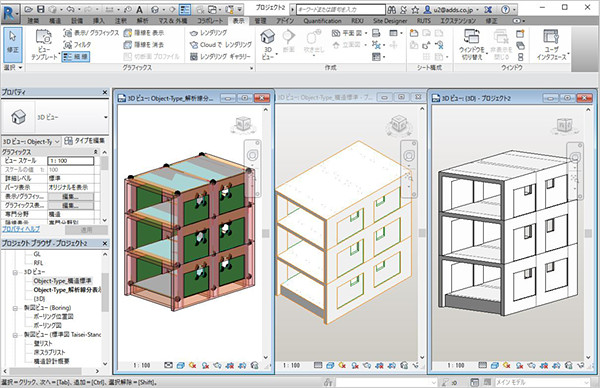The width and height of the screenshot is (600, 388).
Task: Open the グラフィックス panel dialog launcher arrow
Action: click(x=251, y=68)
